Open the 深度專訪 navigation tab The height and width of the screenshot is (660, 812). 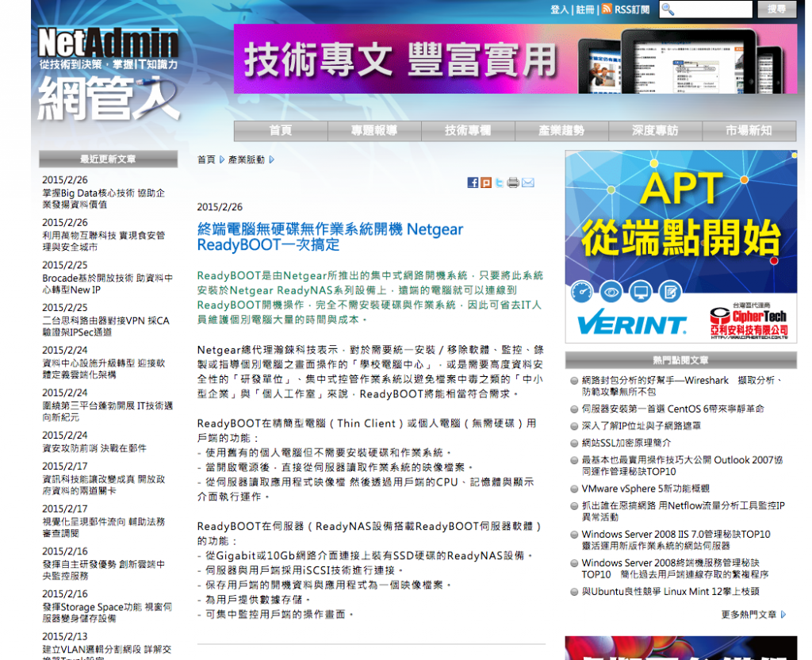655,131
